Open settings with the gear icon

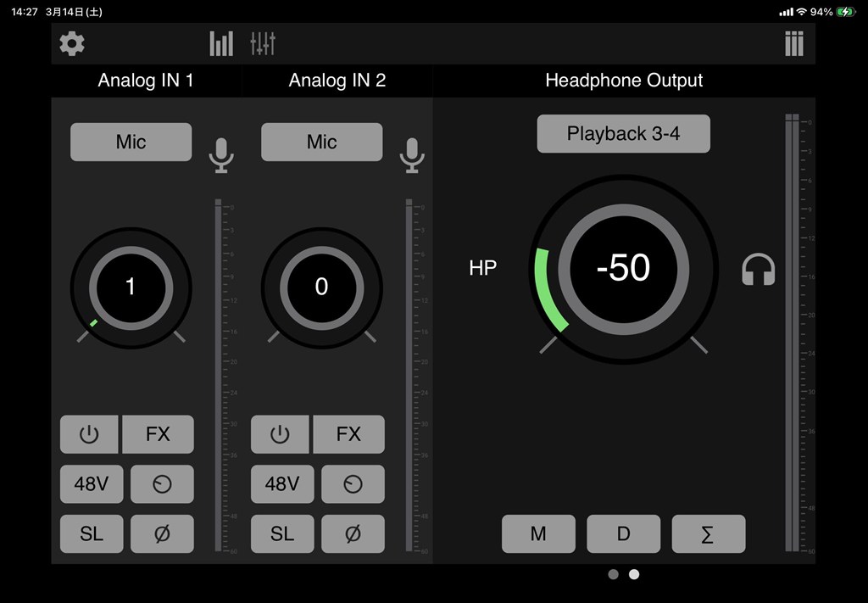(72, 43)
